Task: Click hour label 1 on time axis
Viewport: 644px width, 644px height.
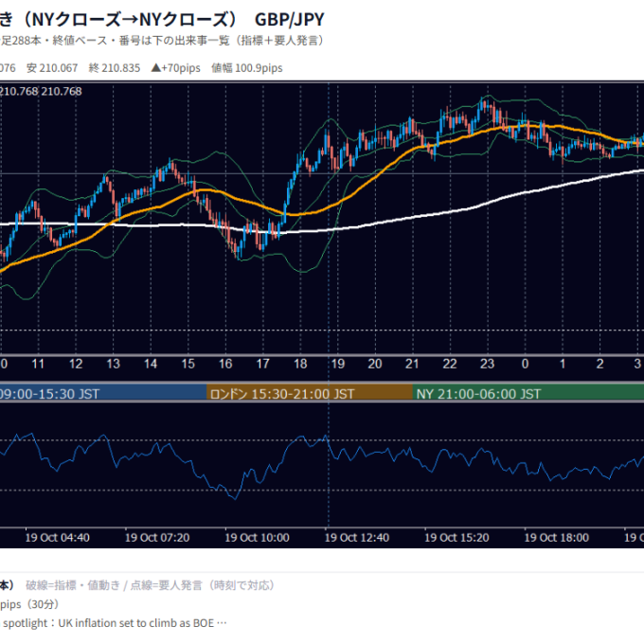Action: (x=563, y=364)
